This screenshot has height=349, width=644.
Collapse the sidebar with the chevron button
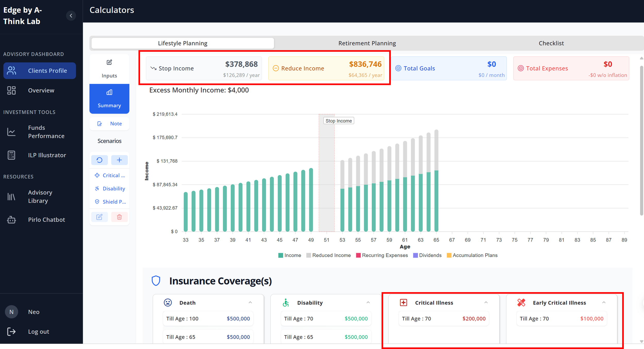(x=71, y=16)
